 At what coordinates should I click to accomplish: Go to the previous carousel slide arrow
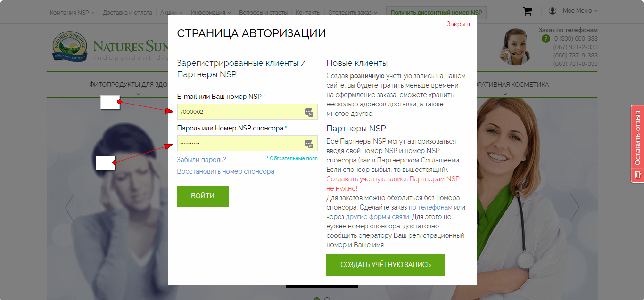[x=69, y=207]
